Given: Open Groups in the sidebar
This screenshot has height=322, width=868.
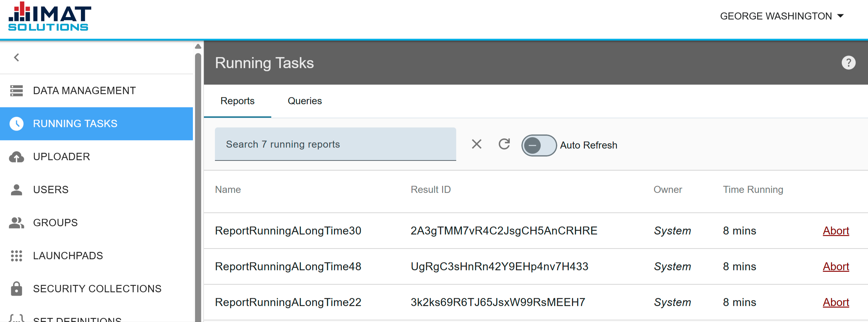Looking at the screenshot, I should click(96, 222).
